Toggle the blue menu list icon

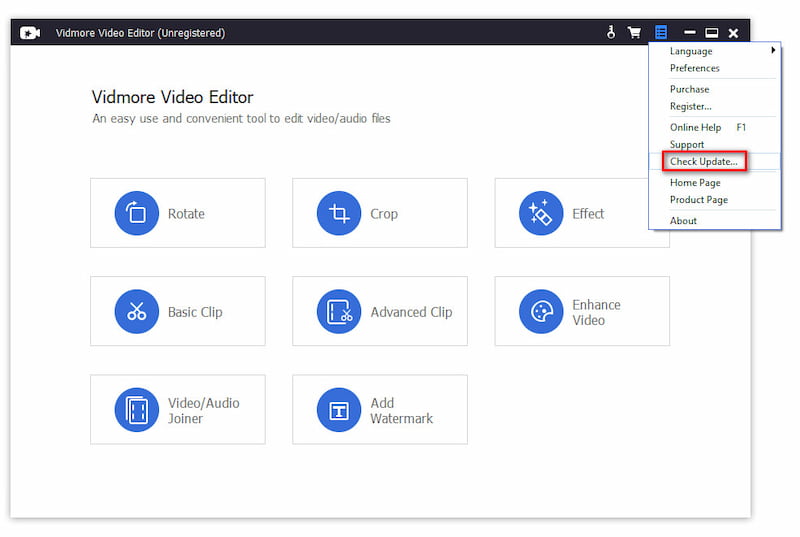661,33
